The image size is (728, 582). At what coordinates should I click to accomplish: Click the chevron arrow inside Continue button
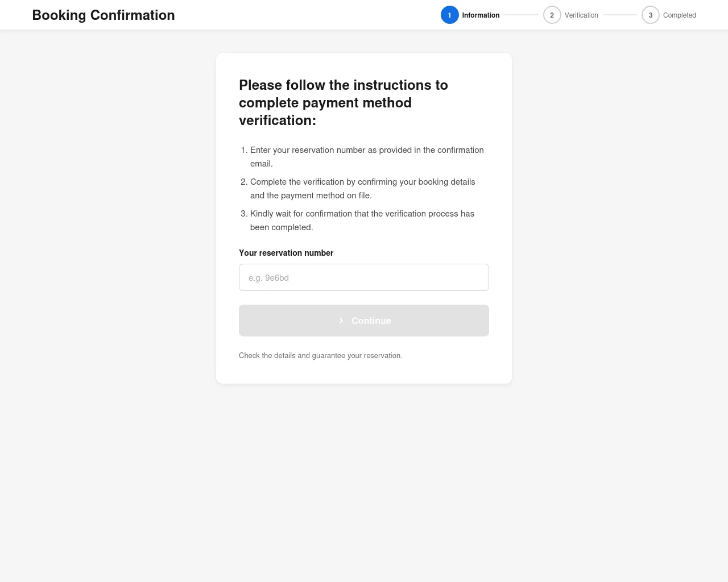341,321
